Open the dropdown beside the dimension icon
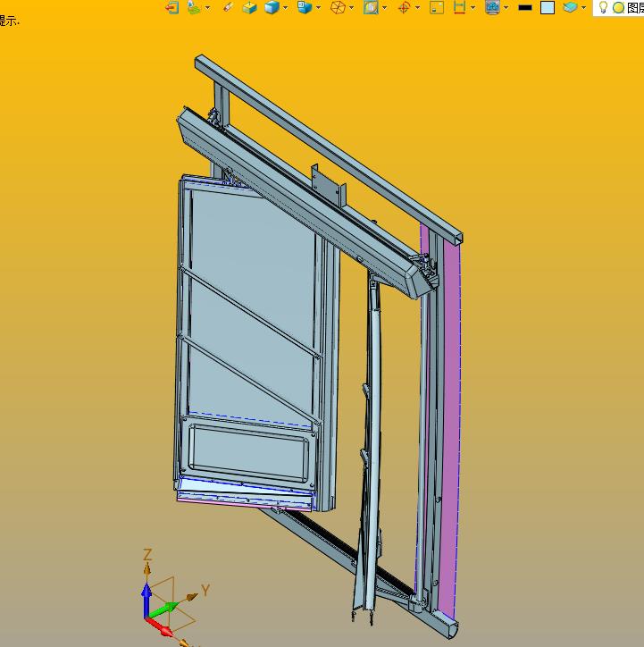The width and height of the screenshot is (644, 647). coord(473,7)
